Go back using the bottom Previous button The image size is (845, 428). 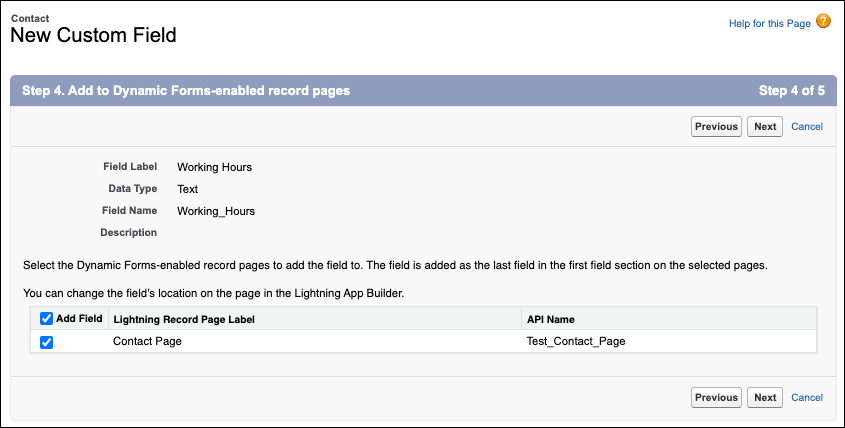click(716, 397)
